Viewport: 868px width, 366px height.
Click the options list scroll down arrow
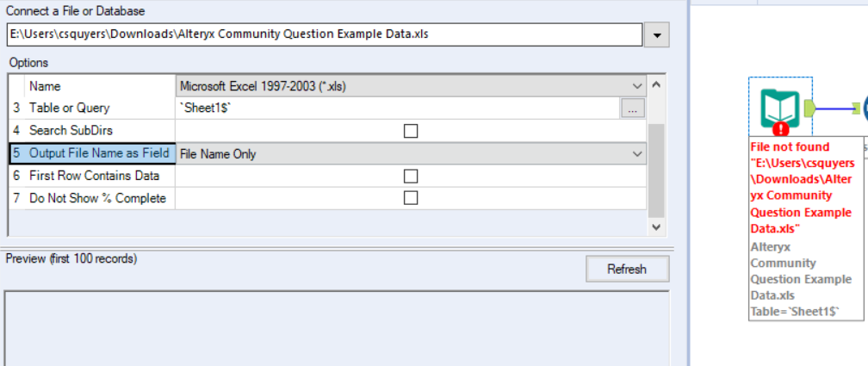(x=655, y=227)
